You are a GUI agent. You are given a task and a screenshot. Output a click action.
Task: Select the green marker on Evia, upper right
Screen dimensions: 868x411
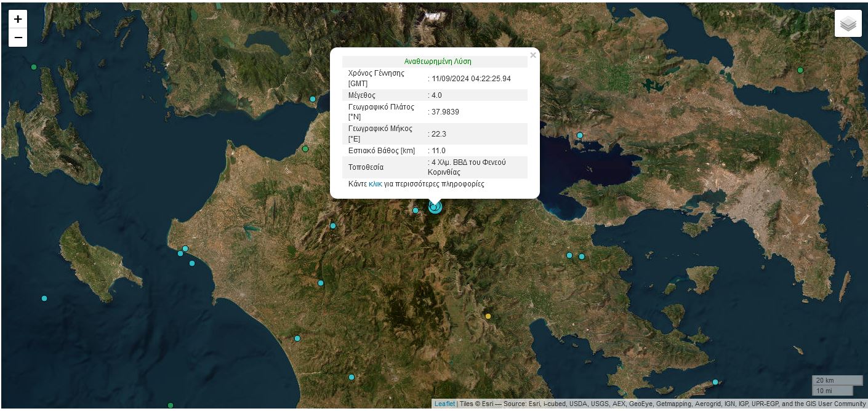pyautogui.click(x=800, y=70)
